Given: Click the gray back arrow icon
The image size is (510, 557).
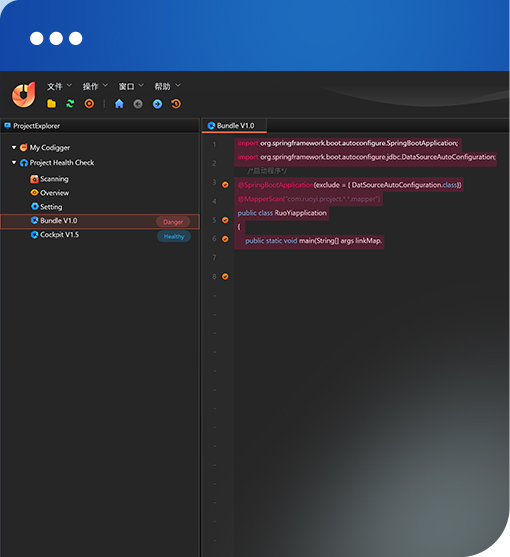Looking at the screenshot, I should 138,104.
